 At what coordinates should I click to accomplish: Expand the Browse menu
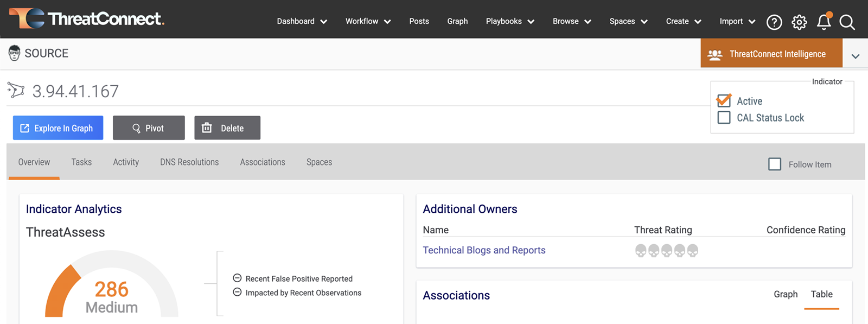tap(572, 21)
